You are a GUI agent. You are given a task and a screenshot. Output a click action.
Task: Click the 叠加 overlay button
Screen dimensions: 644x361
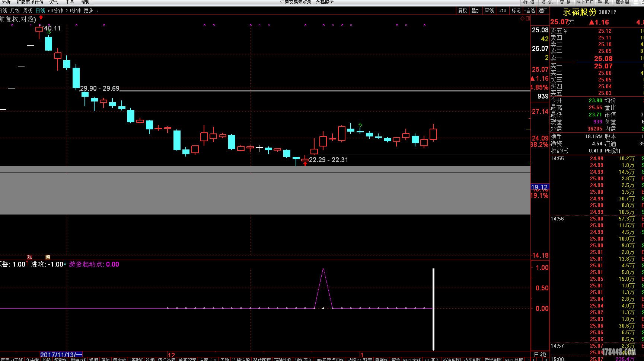coord(476,10)
